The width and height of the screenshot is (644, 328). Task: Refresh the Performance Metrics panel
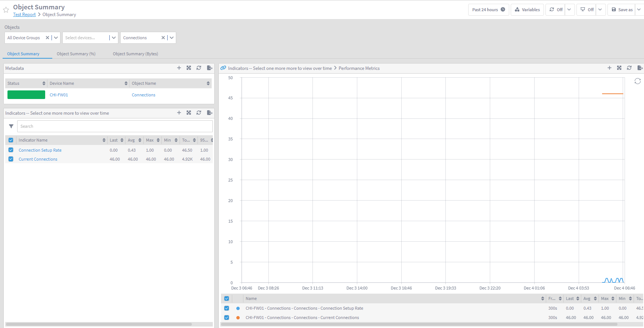pyautogui.click(x=629, y=68)
